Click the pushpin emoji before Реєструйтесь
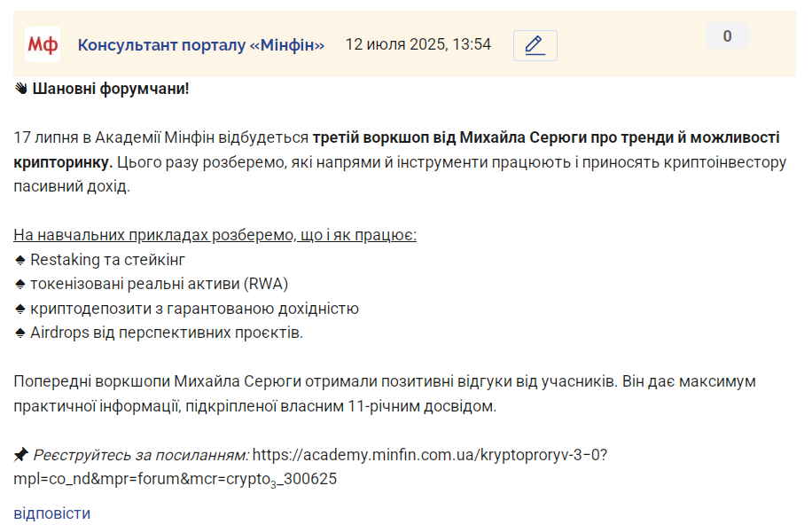This screenshot has height=525, width=812. (20, 455)
